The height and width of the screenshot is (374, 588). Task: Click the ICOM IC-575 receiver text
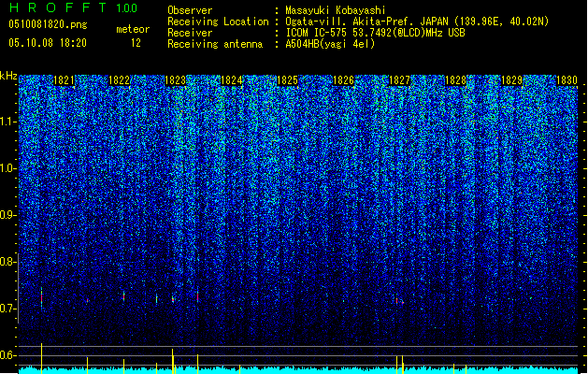click(x=376, y=33)
